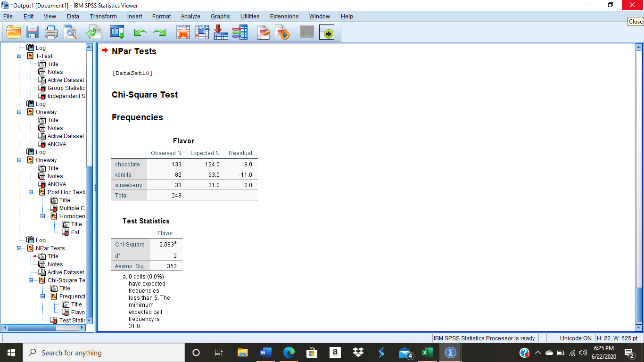644x362 pixels.
Task: Collapse the NPar Tests node
Action: [x=19, y=248]
